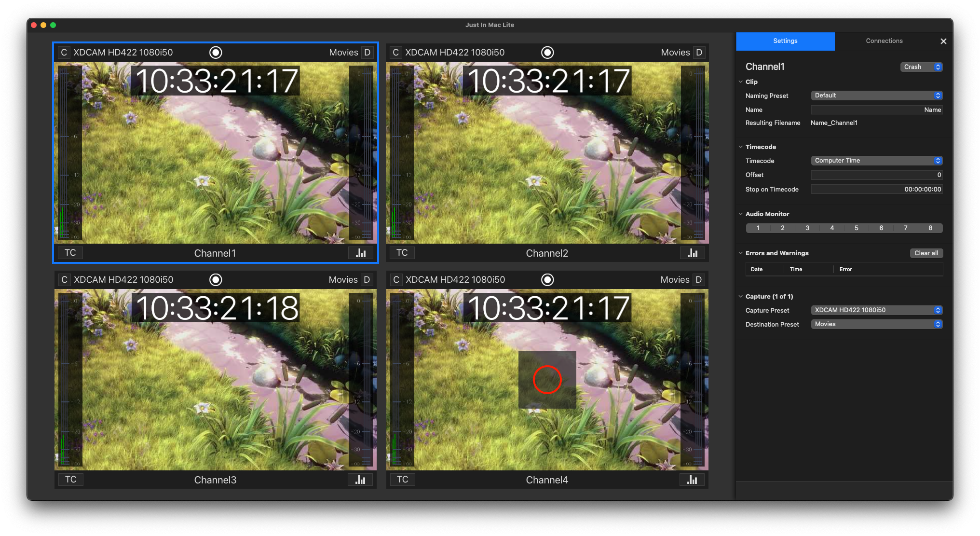
Task: Click Channel4 destination D icon
Action: tap(699, 280)
